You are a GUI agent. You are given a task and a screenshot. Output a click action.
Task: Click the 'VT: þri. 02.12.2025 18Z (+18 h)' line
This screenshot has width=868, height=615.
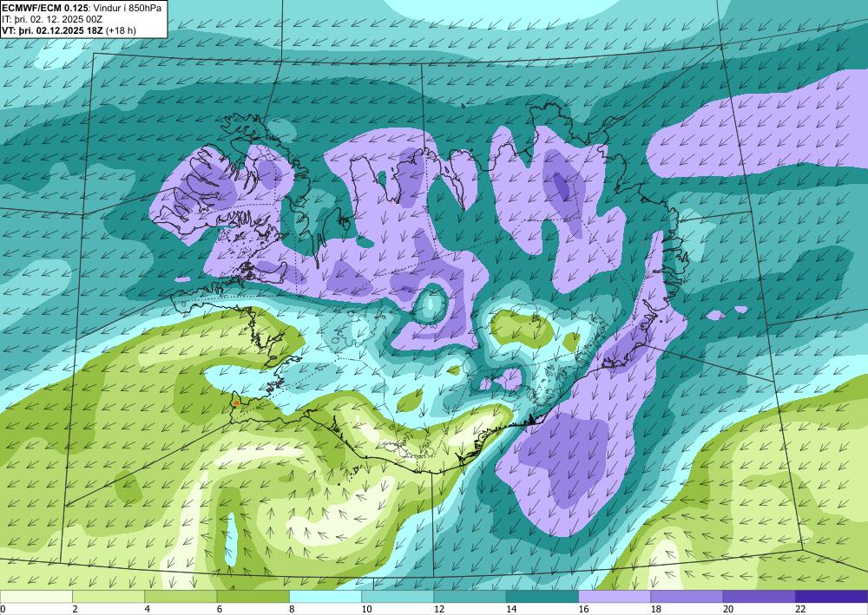69,29
